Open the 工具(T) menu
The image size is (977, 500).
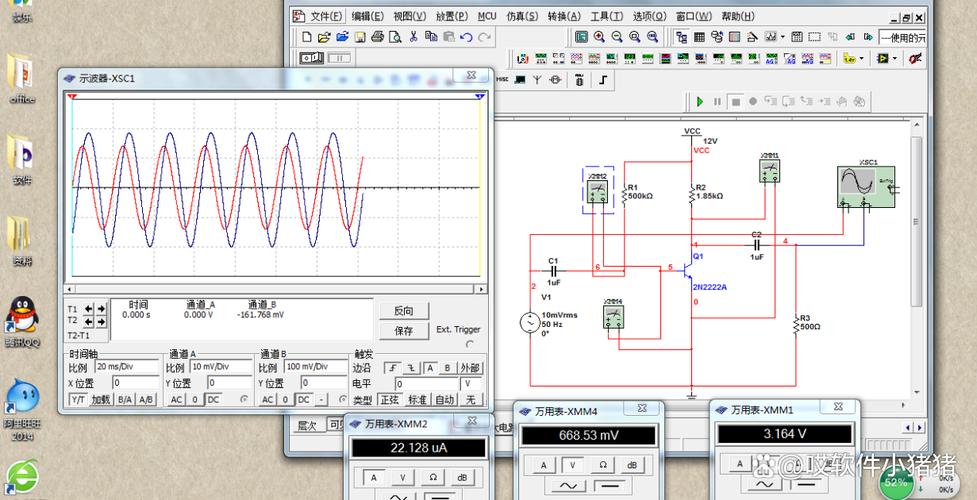pos(607,16)
